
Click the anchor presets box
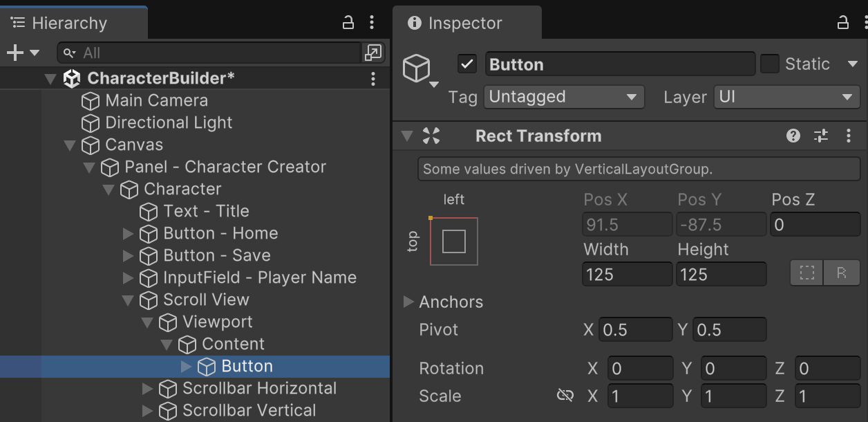453,241
